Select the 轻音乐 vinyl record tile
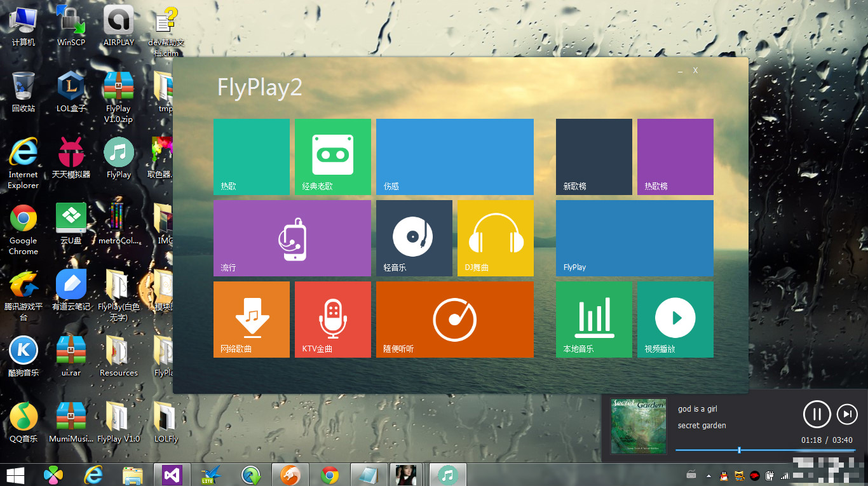 [414, 238]
